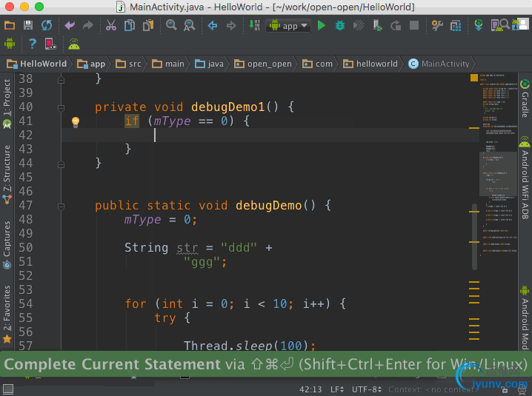Collapse debugDemo method at line 47

[x=61, y=207]
